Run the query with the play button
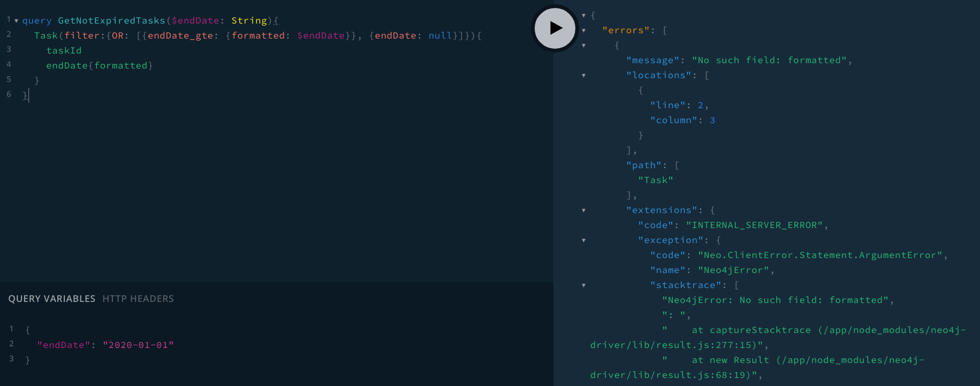This screenshot has width=980, height=386. (x=555, y=28)
